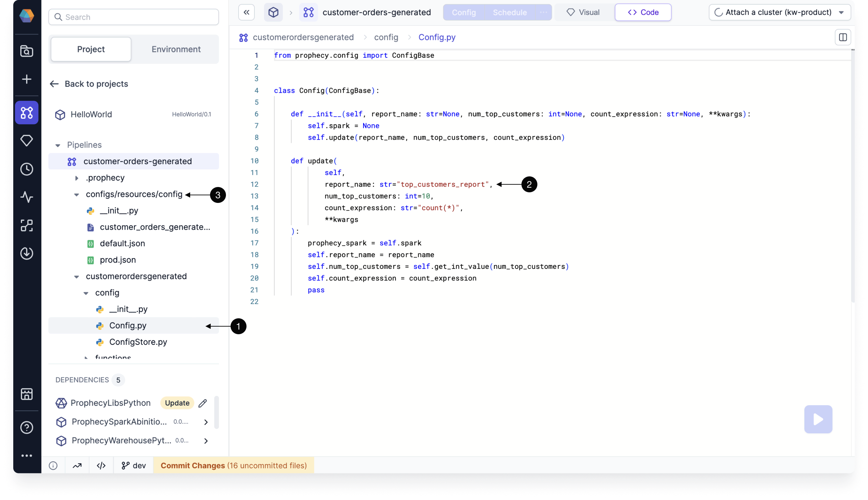Open the search projects panel icon
The width and height of the screenshot is (868, 500).
tap(27, 51)
